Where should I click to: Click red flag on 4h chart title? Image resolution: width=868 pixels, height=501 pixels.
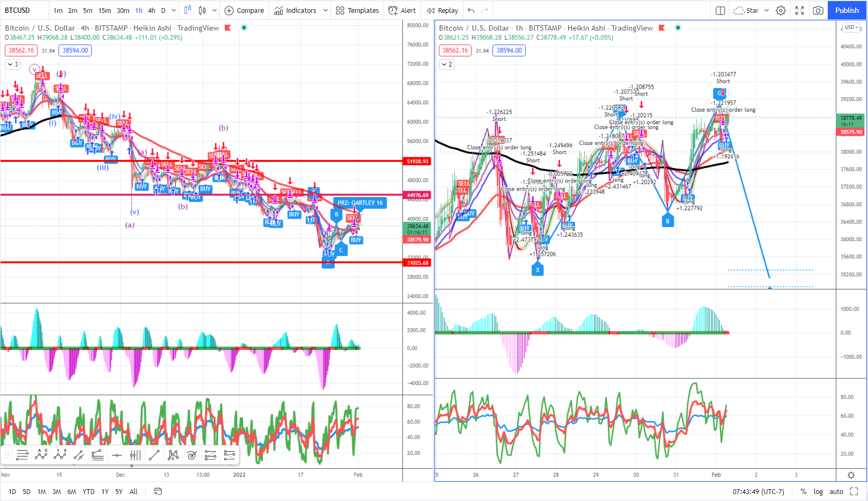pyautogui.click(x=227, y=27)
